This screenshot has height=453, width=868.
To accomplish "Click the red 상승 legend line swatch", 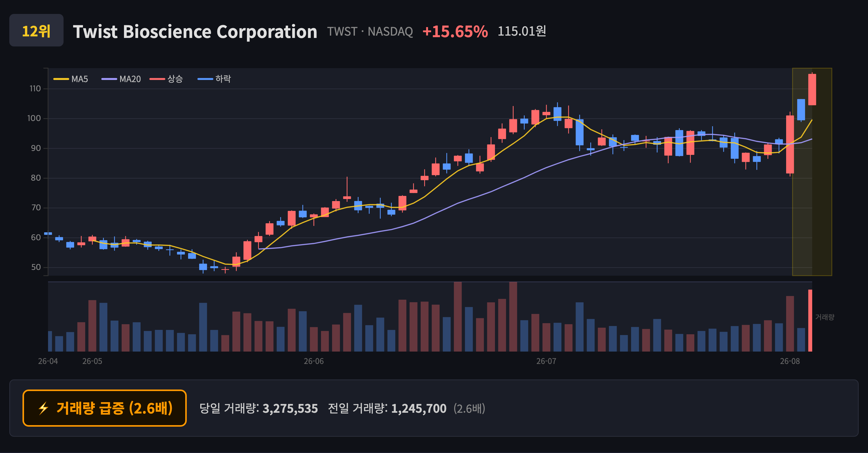I will pos(157,79).
